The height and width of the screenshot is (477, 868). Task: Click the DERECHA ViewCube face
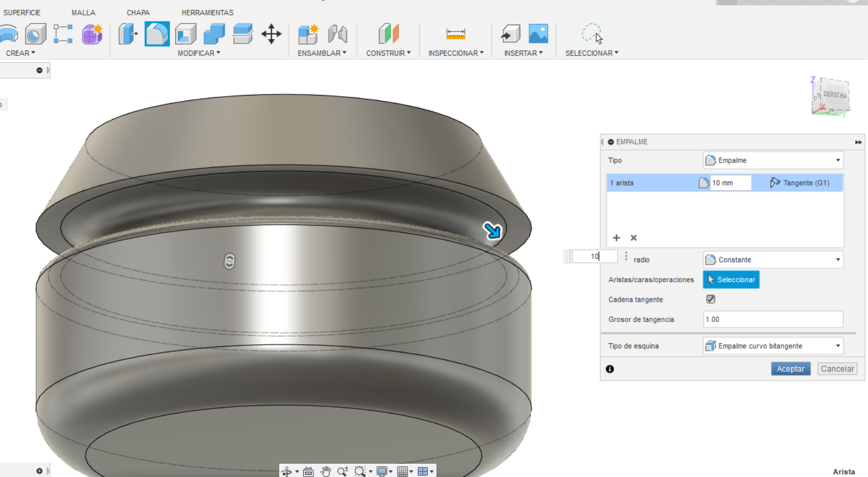[x=835, y=95]
